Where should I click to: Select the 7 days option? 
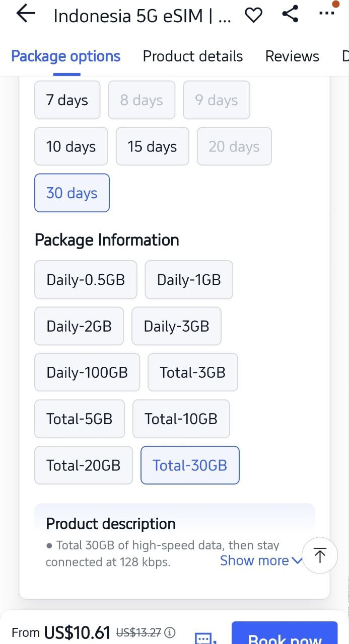click(67, 100)
